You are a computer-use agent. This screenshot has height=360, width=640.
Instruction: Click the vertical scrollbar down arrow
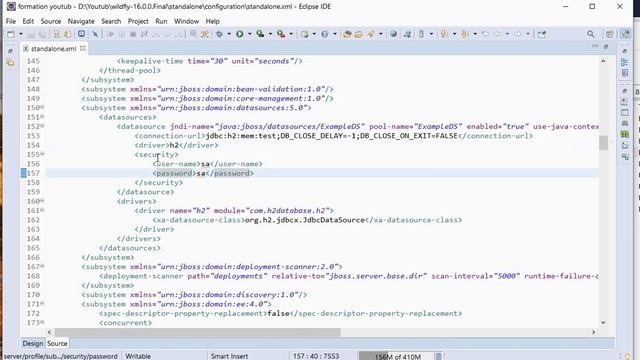pos(603,323)
